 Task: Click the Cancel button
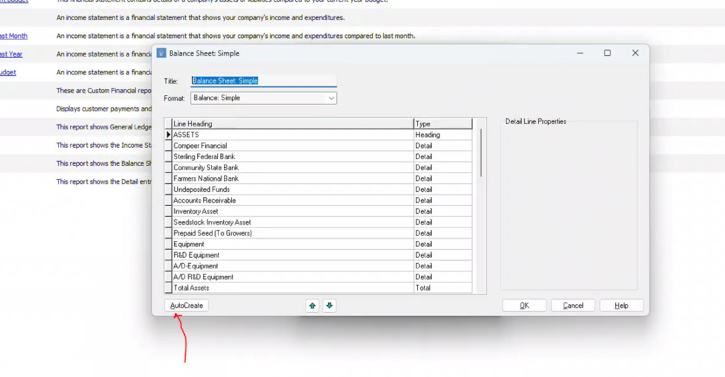(x=573, y=306)
